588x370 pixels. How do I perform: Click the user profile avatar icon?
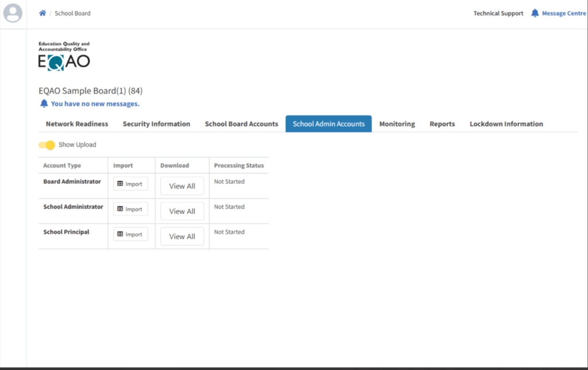point(13,13)
